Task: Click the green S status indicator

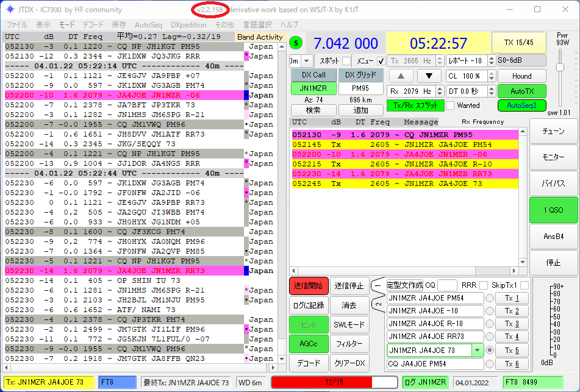Action: pos(296,43)
